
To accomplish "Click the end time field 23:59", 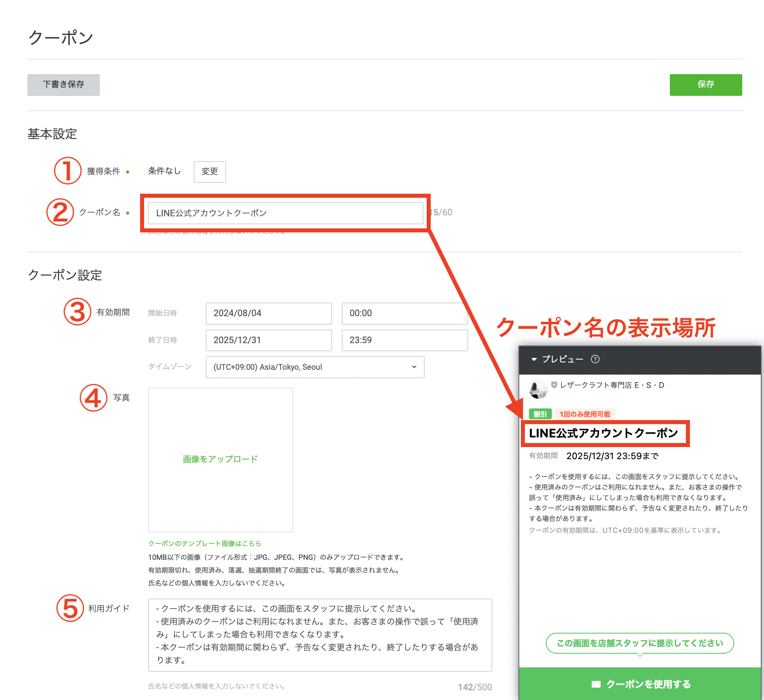I will 404,340.
